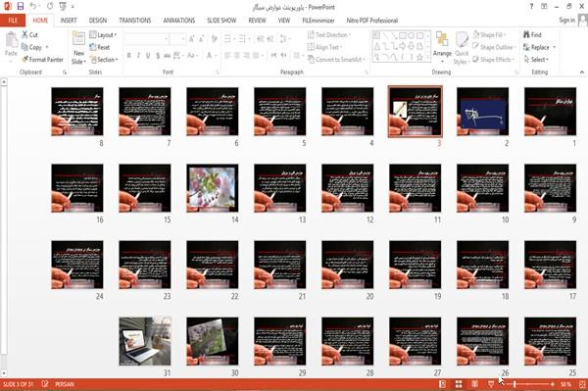Open the Nitro PDF Professional tab

tap(372, 21)
